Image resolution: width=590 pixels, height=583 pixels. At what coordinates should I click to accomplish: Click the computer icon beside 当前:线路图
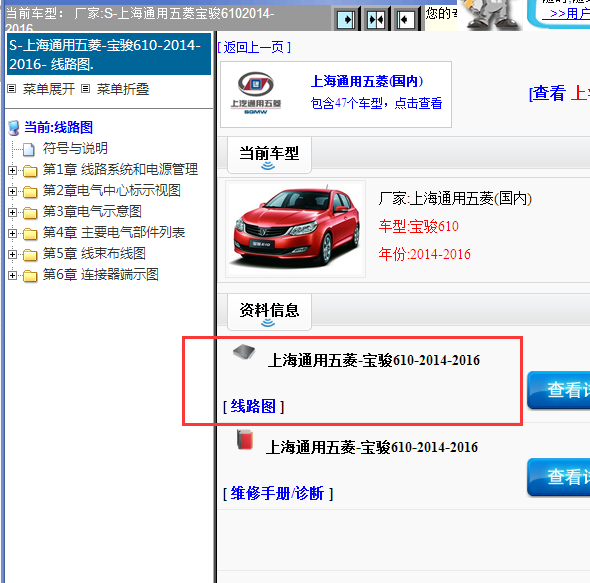(14, 128)
